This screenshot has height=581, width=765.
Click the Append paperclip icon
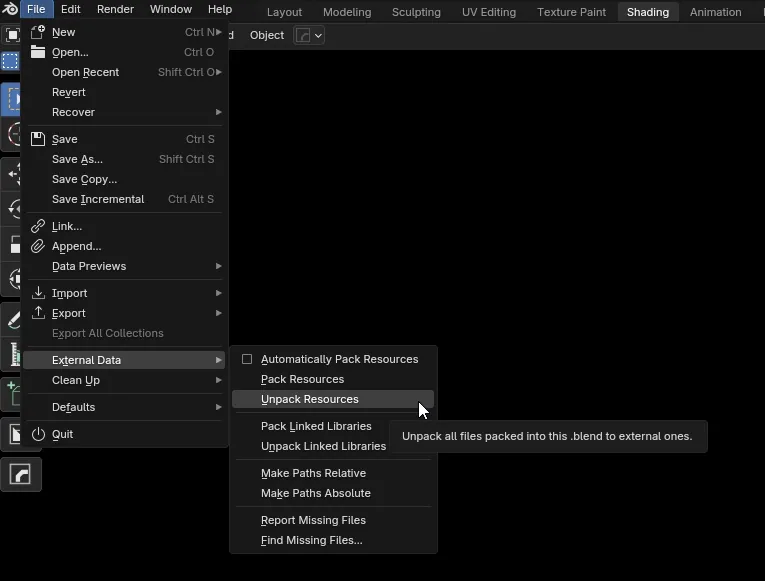[x=38, y=246]
